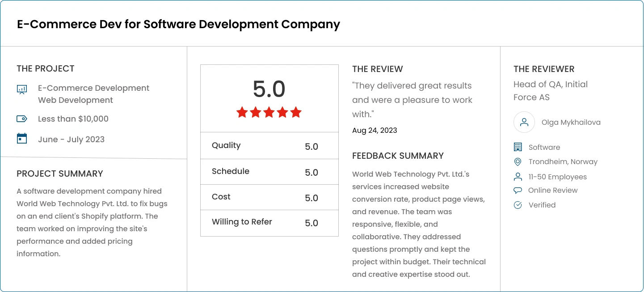Click the quoted review text

[412, 100]
